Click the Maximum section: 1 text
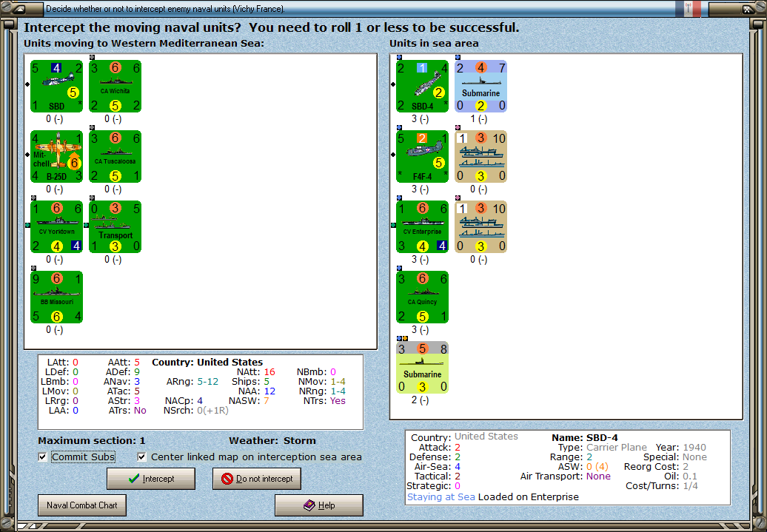The width and height of the screenshot is (767, 532). click(92, 440)
